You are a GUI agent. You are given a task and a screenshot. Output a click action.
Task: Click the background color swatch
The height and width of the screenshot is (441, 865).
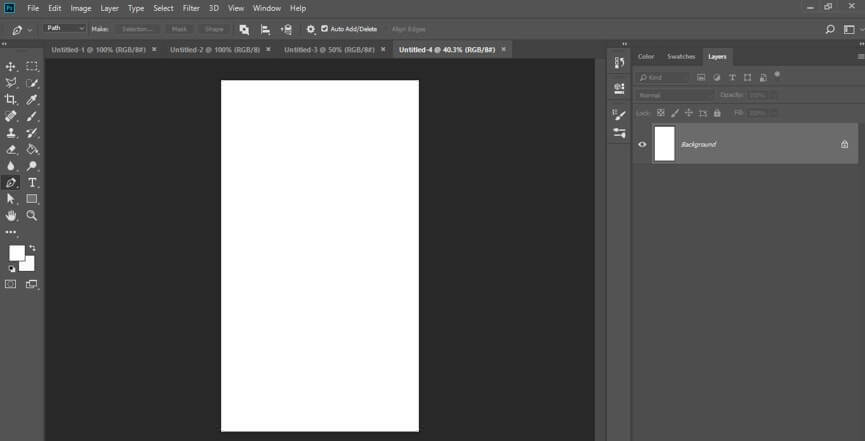click(29, 265)
